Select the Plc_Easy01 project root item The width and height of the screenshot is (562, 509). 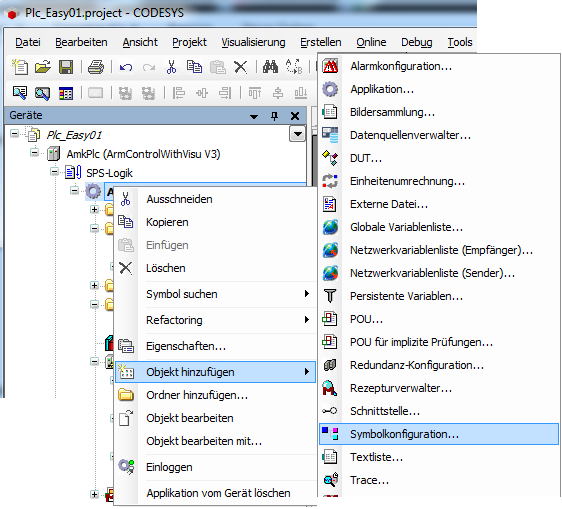click(x=74, y=135)
